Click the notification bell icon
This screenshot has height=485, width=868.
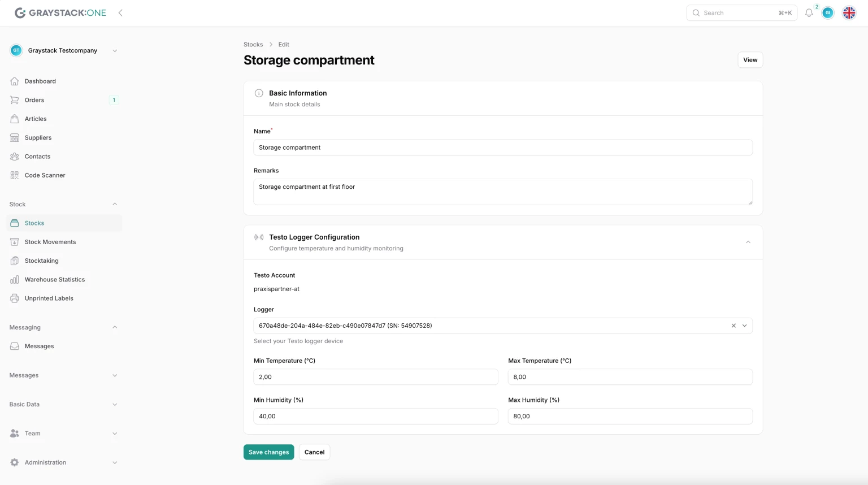coord(809,13)
